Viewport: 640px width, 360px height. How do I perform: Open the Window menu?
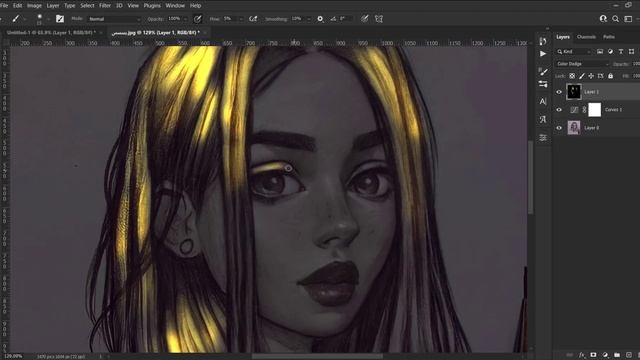[176, 6]
